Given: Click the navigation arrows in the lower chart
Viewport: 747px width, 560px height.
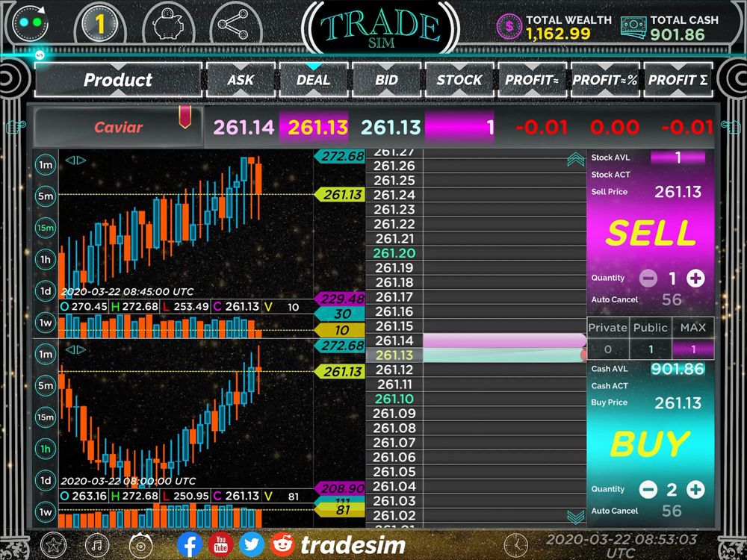Looking at the screenshot, I should pos(75,349).
